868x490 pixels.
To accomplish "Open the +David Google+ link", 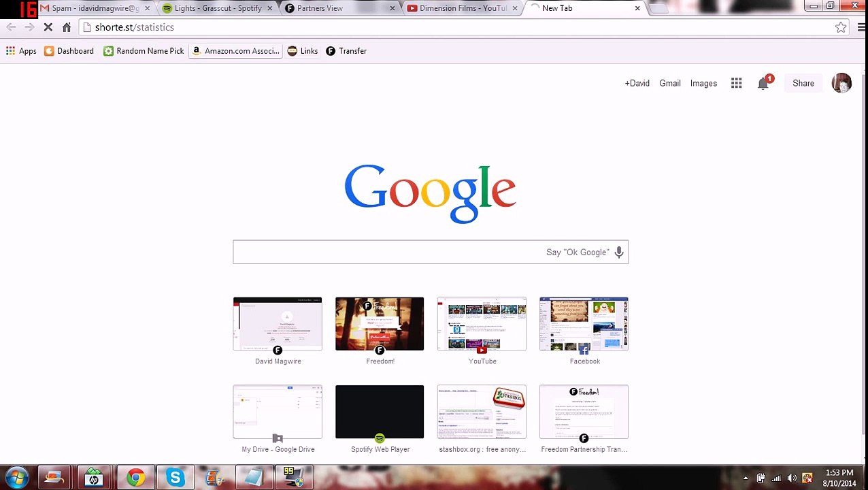I will click(x=637, y=83).
